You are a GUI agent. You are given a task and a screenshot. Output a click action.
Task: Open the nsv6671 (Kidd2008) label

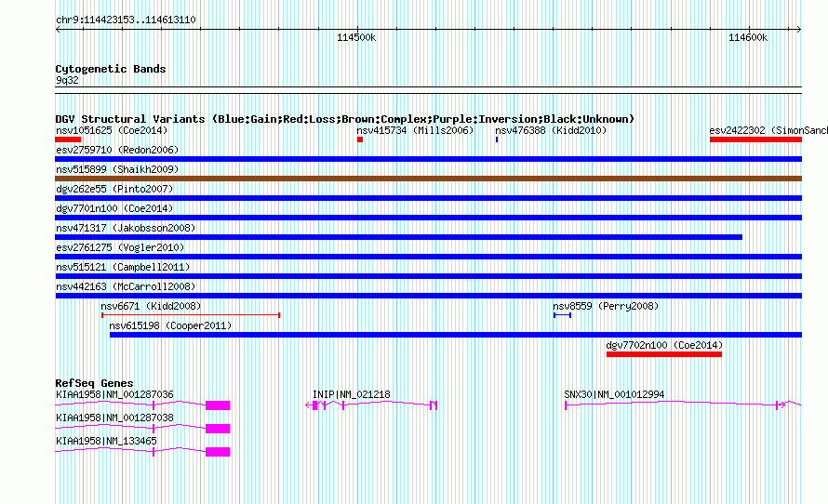point(151,306)
